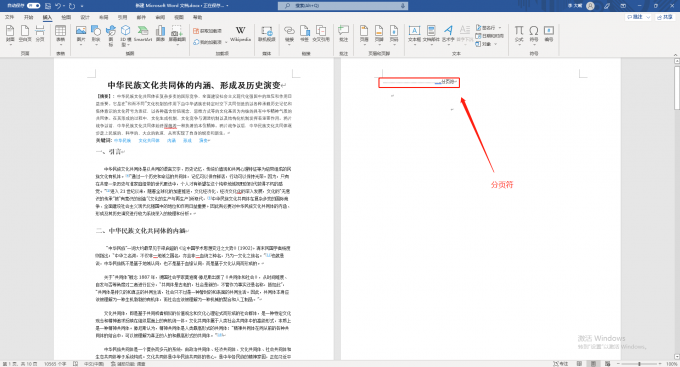The width and height of the screenshot is (680, 367).
Task: Click the Undo arrow icon
Action: [57, 6]
